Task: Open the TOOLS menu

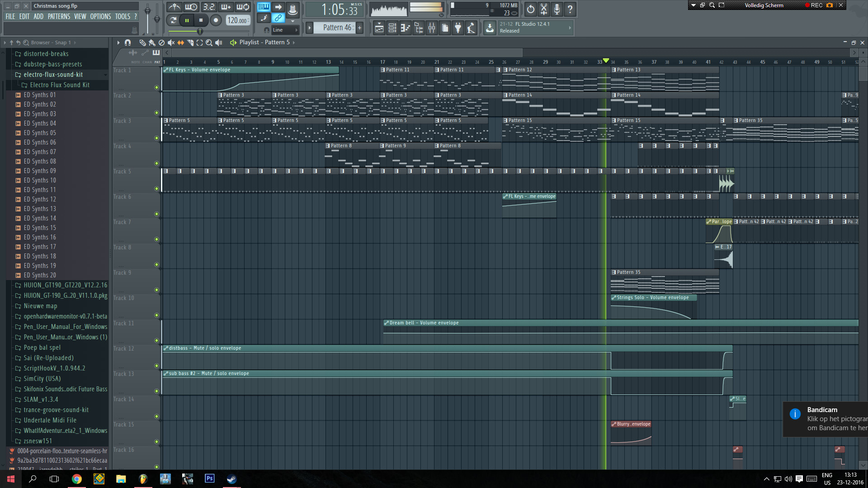Action: click(x=123, y=16)
